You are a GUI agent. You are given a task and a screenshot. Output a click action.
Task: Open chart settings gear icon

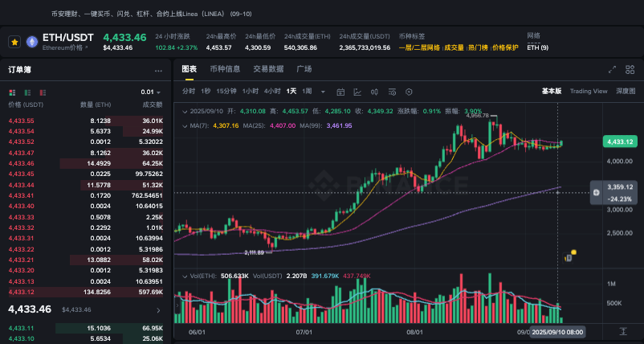click(407, 92)
